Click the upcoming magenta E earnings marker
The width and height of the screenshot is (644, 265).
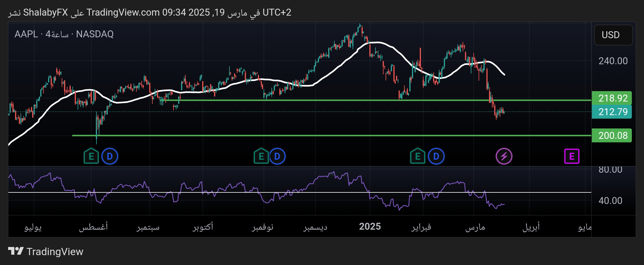572,156
